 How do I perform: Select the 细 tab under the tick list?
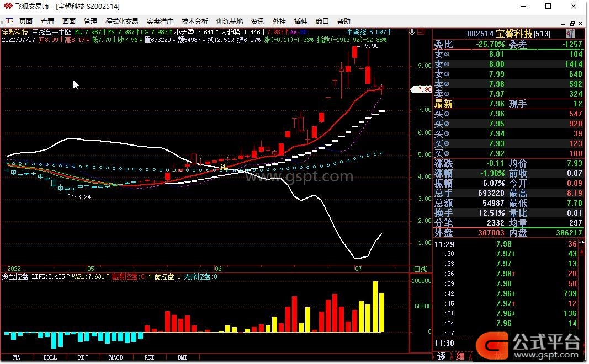pos(460,356)
